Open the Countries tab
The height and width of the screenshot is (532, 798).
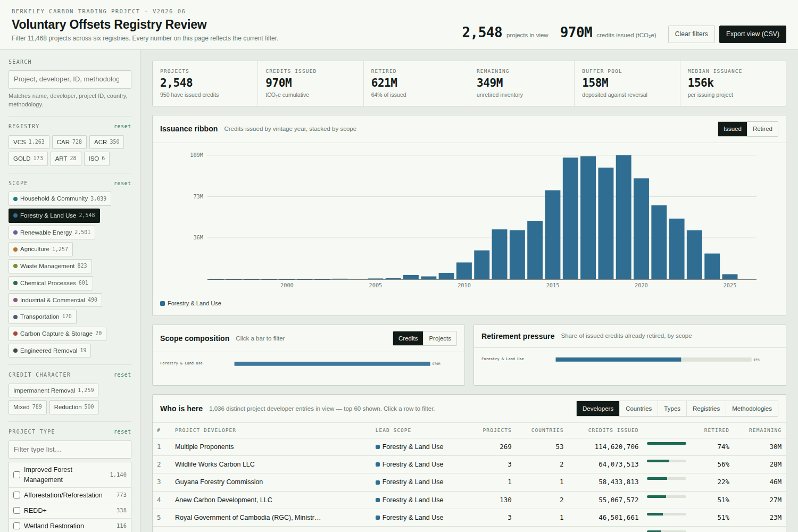coord(638,409)
